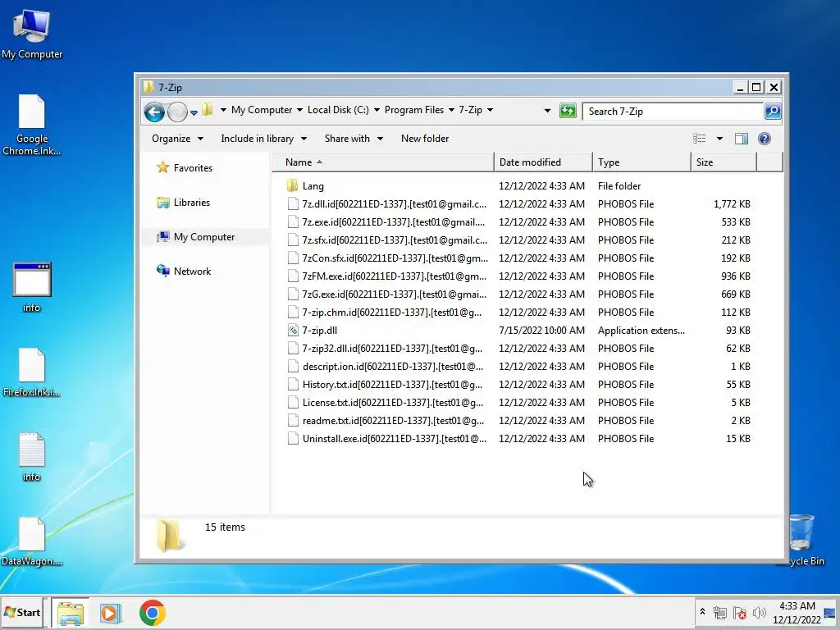Open the address bar history dropdown
Image resolution: width=840 pixels, height=630 pixels.
pyautogui.click(x=547, y=111)
